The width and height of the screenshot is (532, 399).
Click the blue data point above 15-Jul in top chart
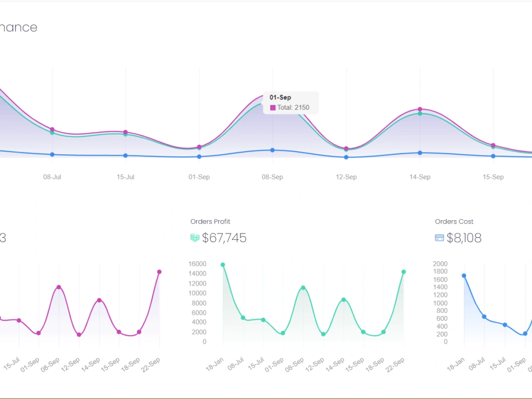tap(126, 155)
